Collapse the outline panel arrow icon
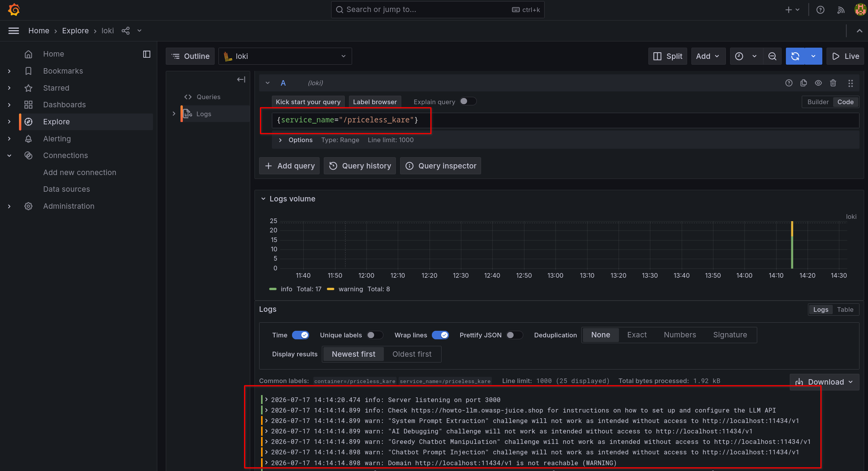 click(x=241, y=79)
